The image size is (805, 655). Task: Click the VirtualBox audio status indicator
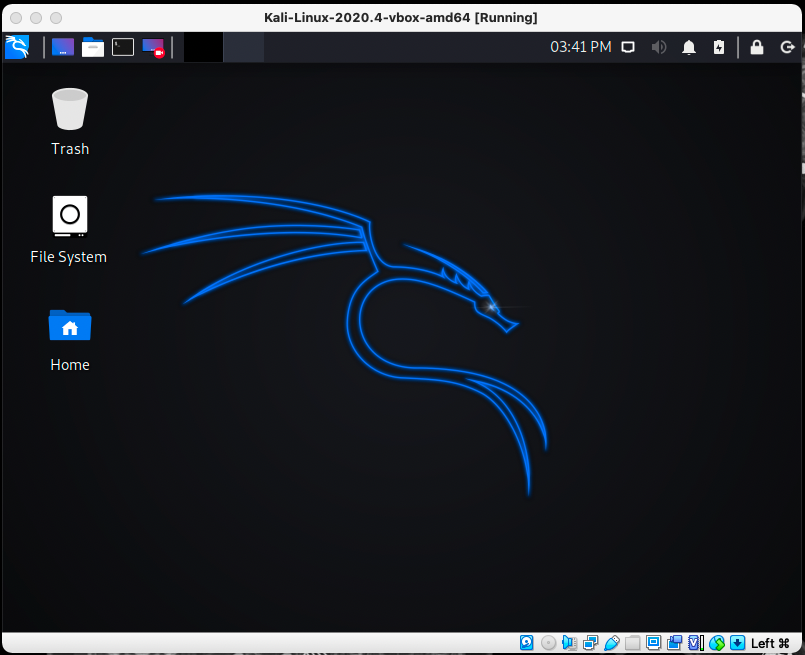[x=569, y=643]
